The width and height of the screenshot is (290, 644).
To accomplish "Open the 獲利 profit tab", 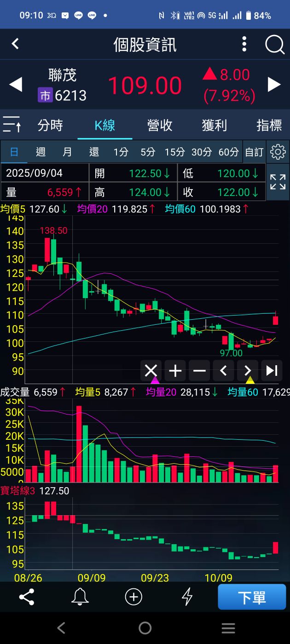I will pos(215,125).
